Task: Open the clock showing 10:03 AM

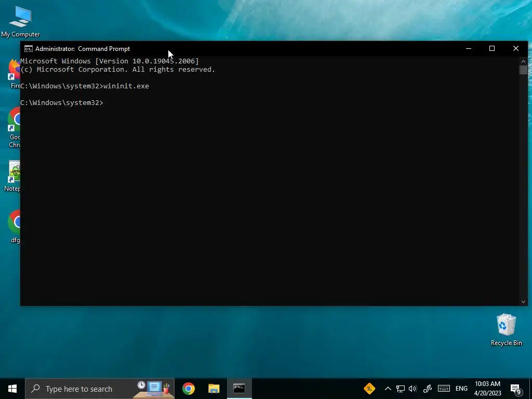Action: point(487,389)
